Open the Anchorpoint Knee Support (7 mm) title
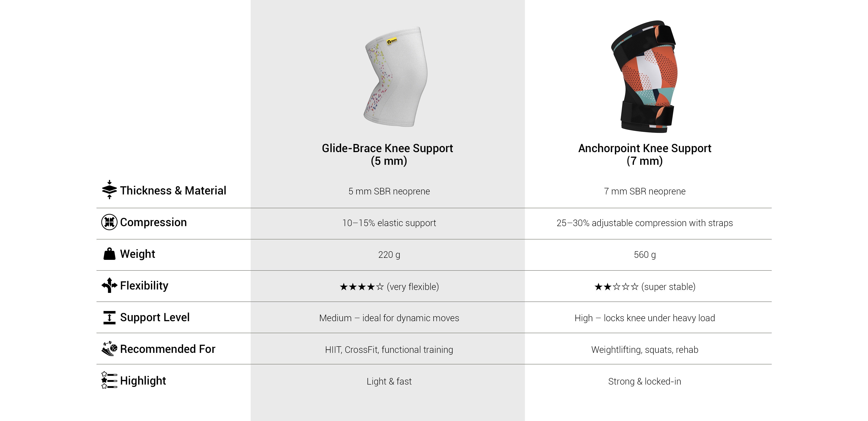The image size is (868, 421). (x=645, y=155)
